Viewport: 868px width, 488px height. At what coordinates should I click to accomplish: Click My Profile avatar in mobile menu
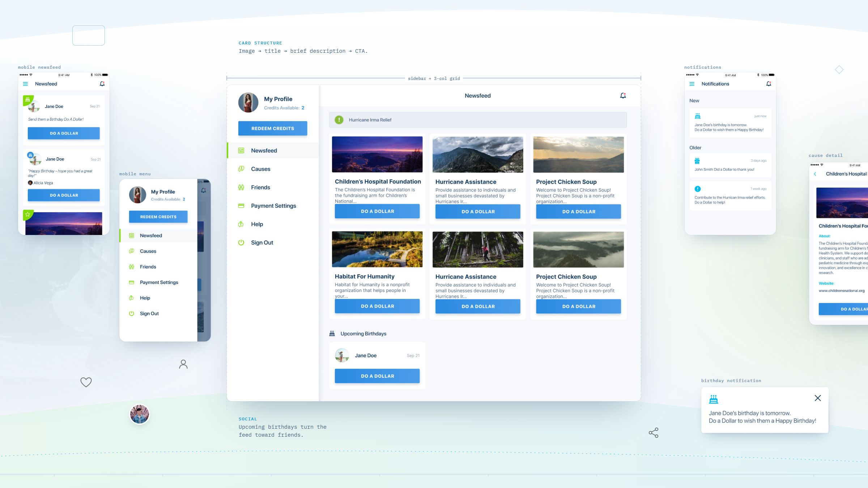pos(137,195)
